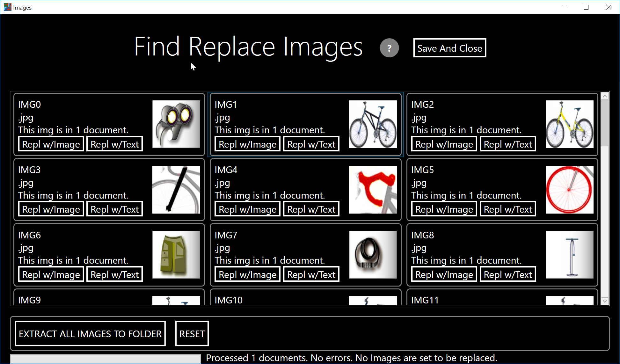Click Repl w/Image for IMG3
This screenshot has width=620, height=364.
tap(51, 209)
